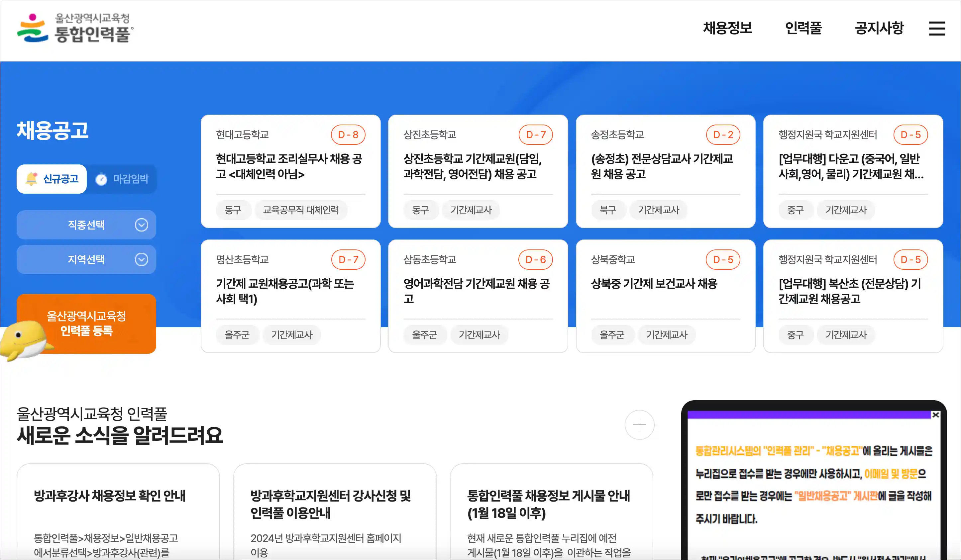961x560 pixels.
Task: Open the hamburger menu icon
Action: [x=937, y=28]
